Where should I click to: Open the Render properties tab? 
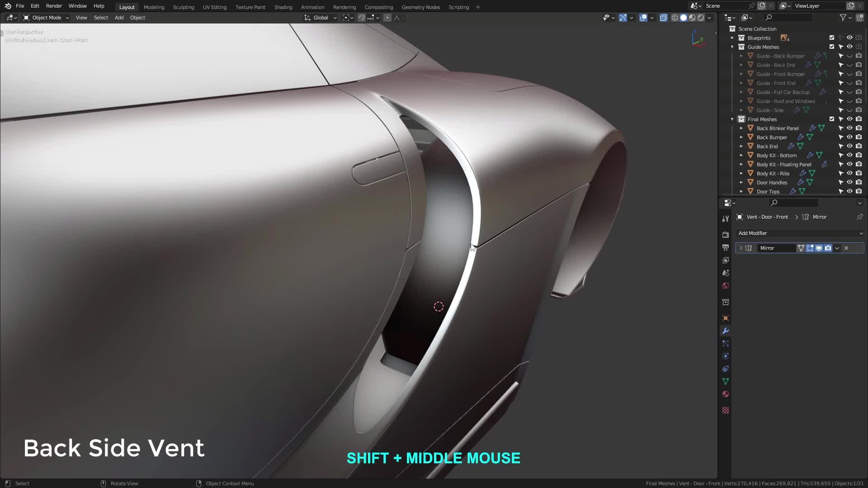[726, 235]
